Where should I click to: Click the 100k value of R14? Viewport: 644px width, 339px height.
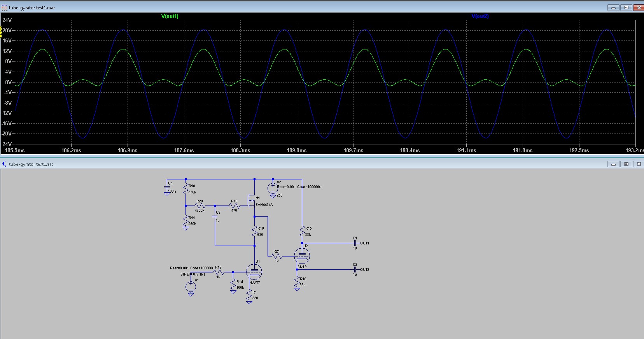coord(240,288)
